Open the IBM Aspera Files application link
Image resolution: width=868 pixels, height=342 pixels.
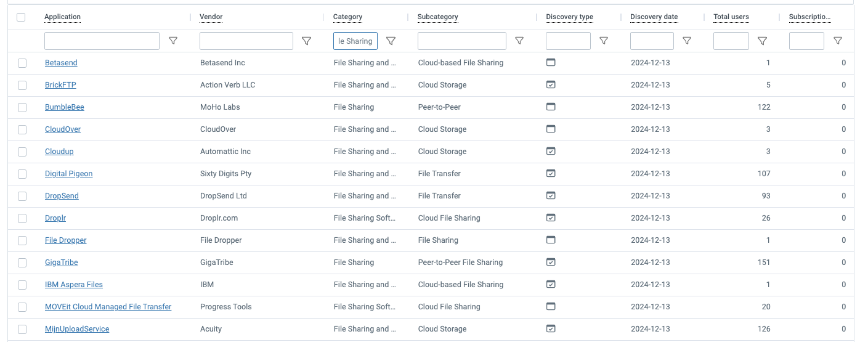point(74,285)
